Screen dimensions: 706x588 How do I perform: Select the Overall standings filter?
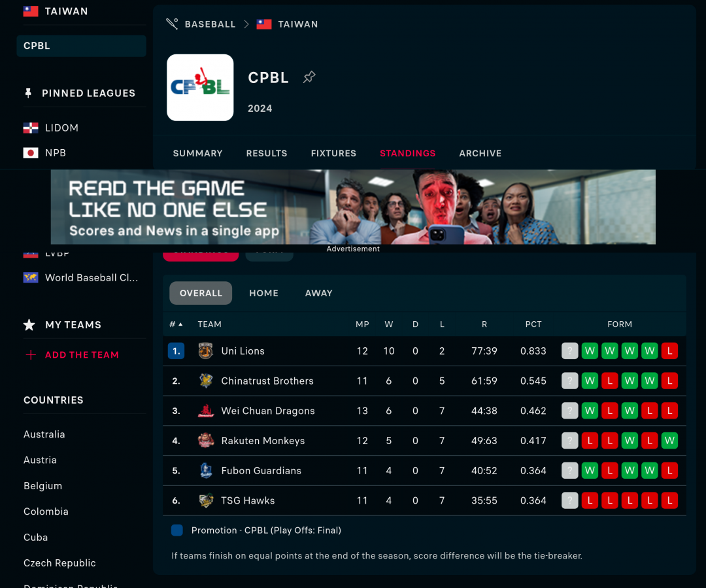(x=201, y=293)
